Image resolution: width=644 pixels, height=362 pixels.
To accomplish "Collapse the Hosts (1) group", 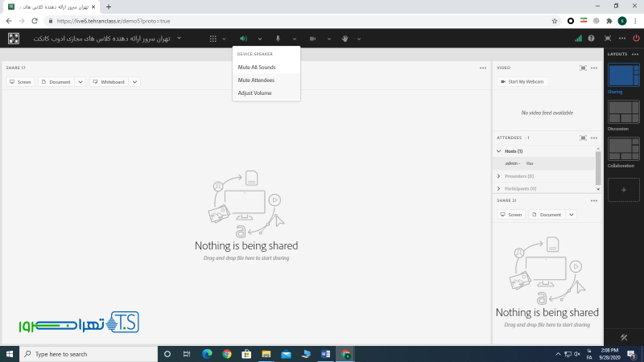I will [499, 151].
